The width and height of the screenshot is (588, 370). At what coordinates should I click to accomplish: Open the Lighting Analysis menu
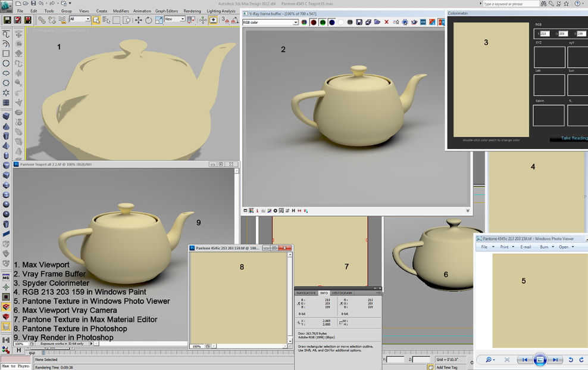tap(221, 11)
